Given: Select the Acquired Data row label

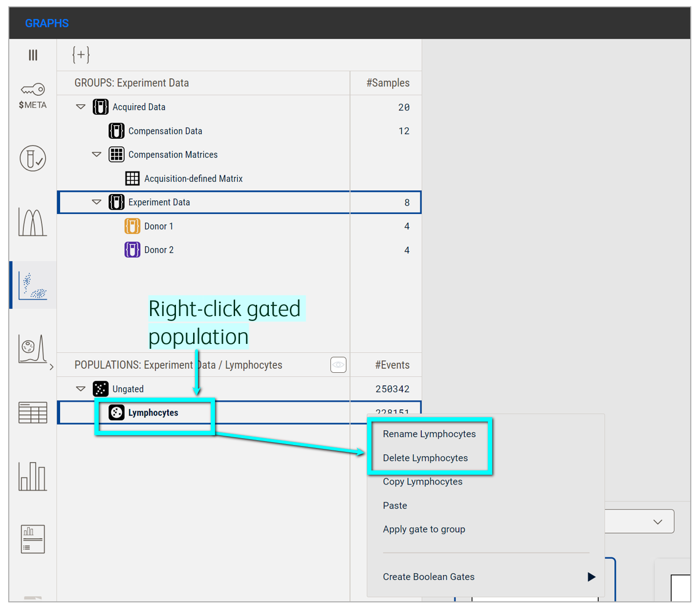Looking at the screenshot, I should coord(139,107).
